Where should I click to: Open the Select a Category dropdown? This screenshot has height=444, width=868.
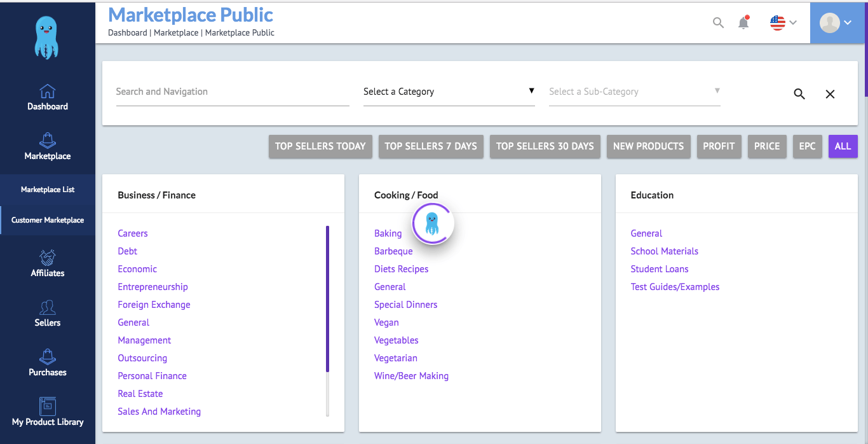[449, 92]
